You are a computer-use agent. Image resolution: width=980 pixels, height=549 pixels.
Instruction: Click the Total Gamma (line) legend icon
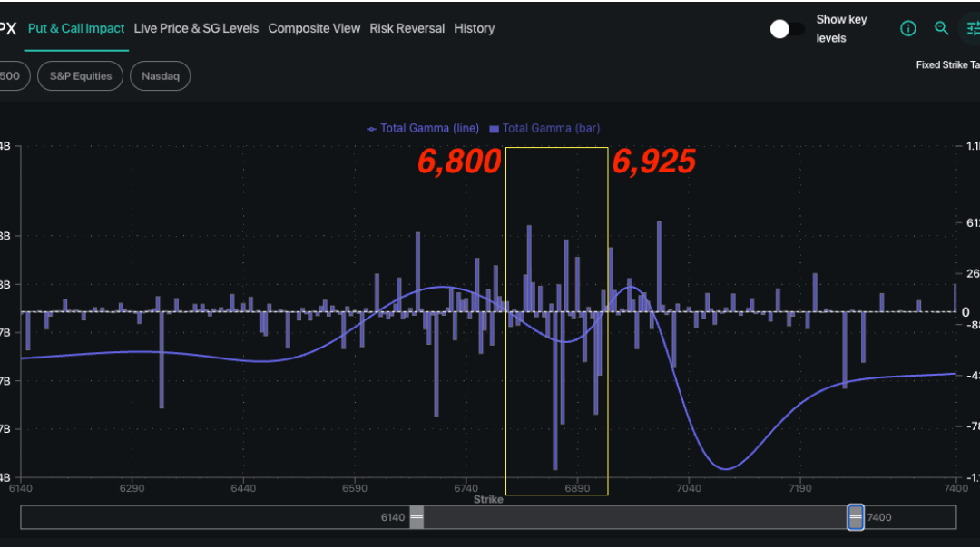pos(370,128)
